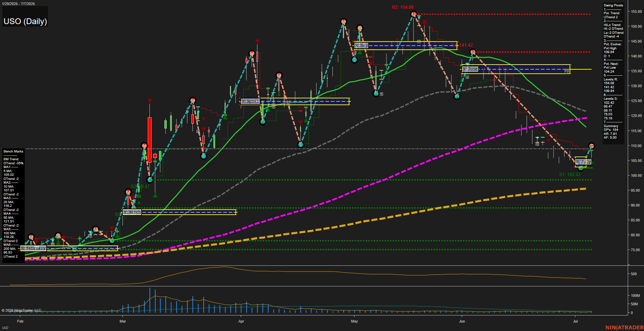The width and height of the screenshot is (644, 331).
Task: Click the 78.03 support level value
Action: pyautogui.click(x=608, y=114)
